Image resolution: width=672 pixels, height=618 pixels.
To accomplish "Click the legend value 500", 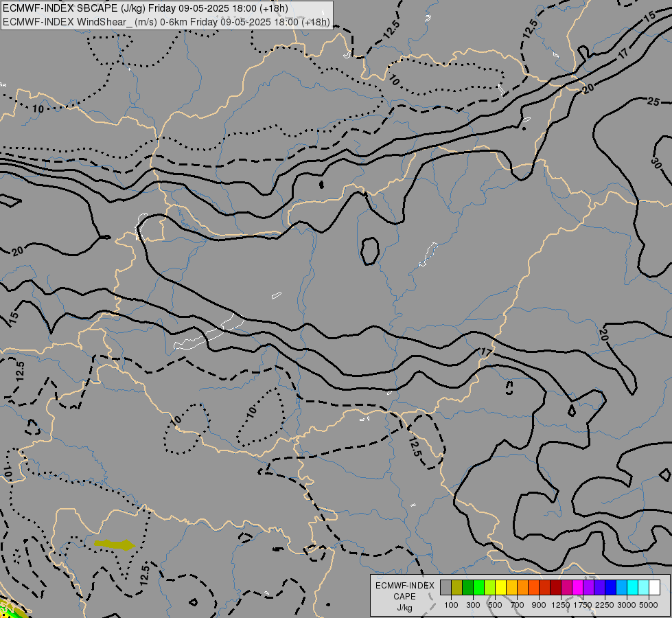I will pos(495,605).
